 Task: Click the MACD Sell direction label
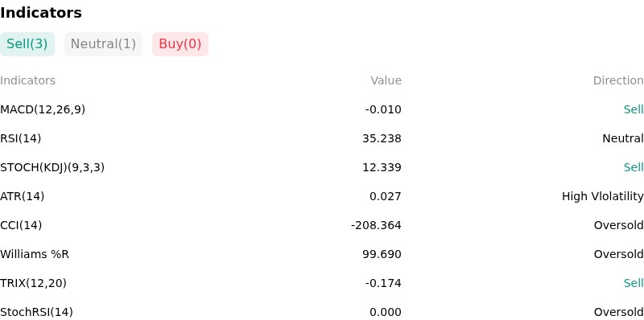[x=634, y=109]
